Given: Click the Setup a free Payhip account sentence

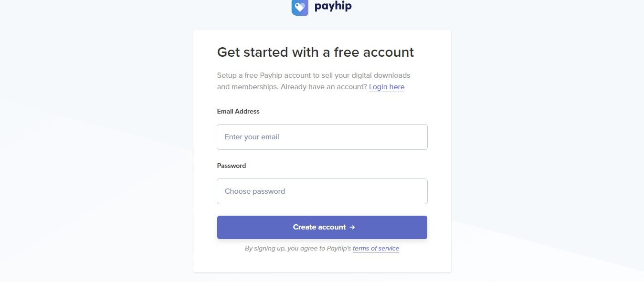Looking at the screenshot, I should pyautogui.click(x=314, y=81).
